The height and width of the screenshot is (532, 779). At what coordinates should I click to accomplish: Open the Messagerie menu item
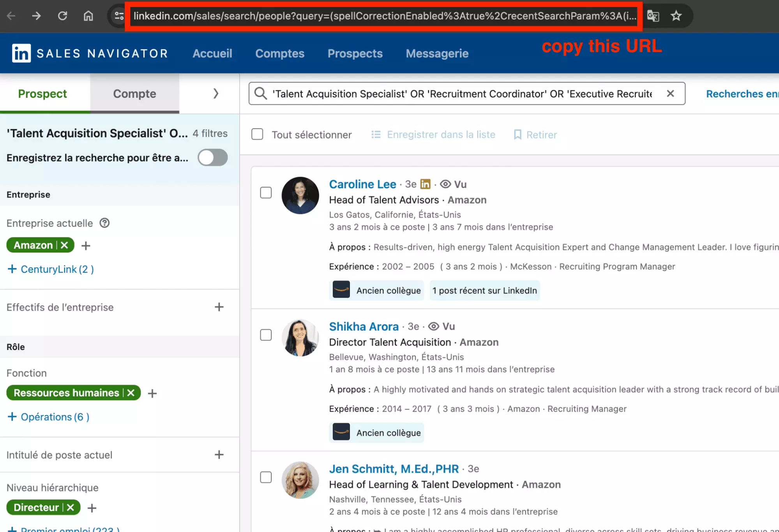[437, 53]
